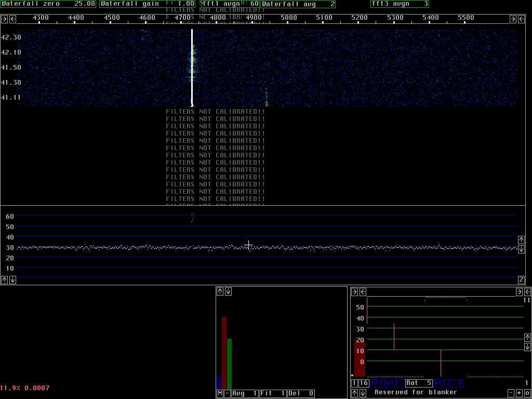Click the box labeled 1 in the blanker panel's bottom row

point(354,383)
